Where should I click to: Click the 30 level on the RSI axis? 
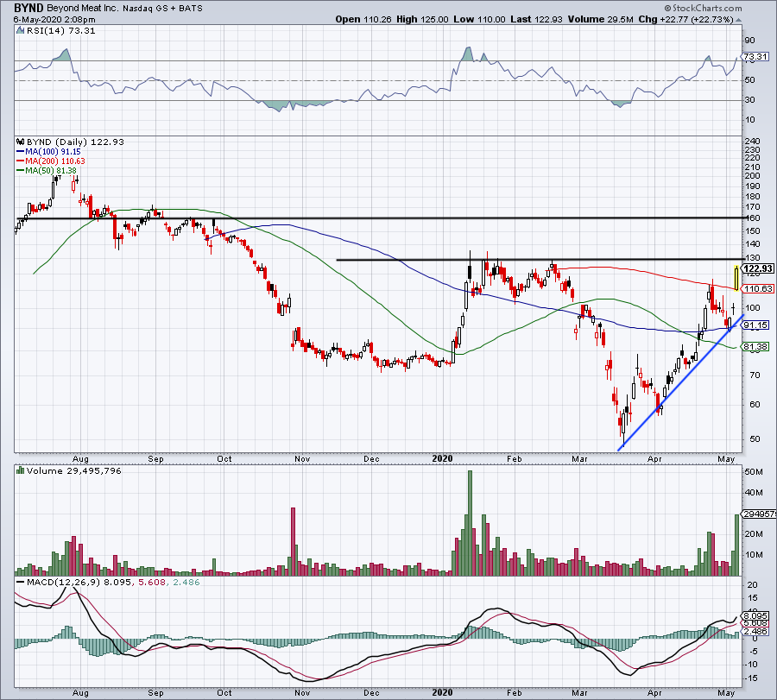pyautogui.click(x=749, y=100)
